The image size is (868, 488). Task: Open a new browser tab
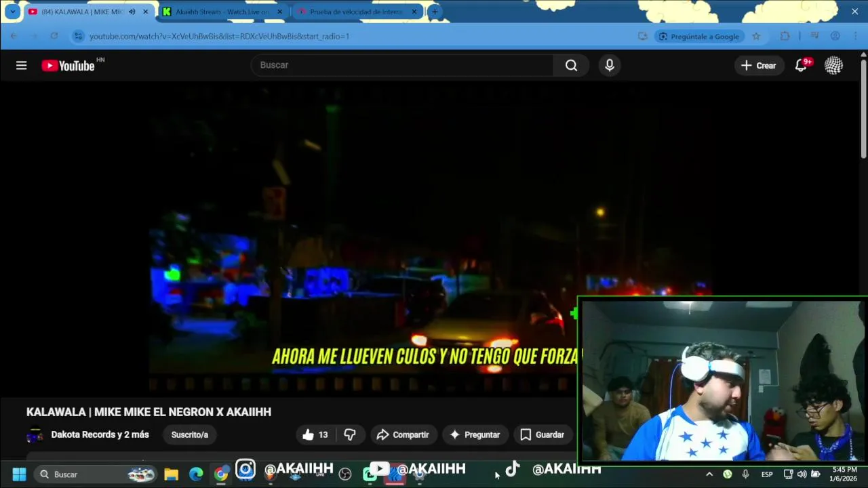click(x=435, y=12)
